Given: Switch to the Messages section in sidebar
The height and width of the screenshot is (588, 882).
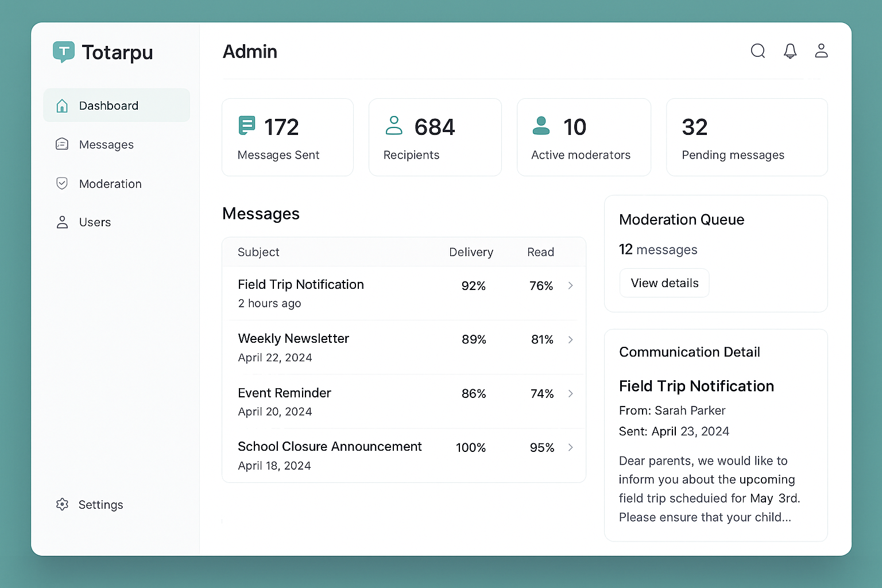Looking at the screenshot, I should point(106,144).
